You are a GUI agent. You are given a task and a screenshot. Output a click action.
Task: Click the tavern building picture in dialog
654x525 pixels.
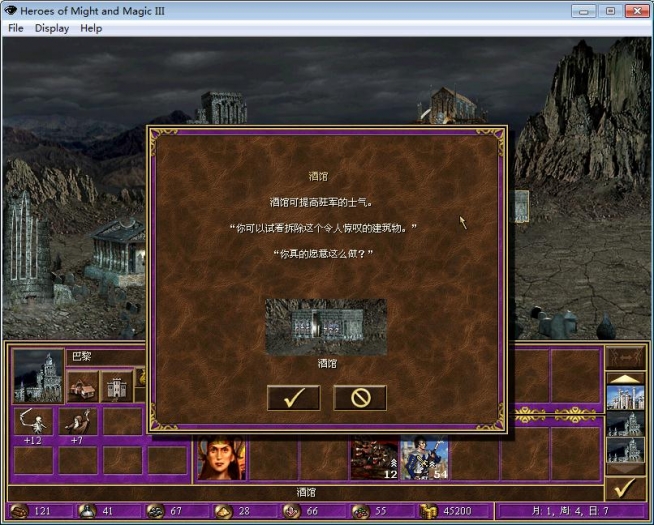pos(326,327)
